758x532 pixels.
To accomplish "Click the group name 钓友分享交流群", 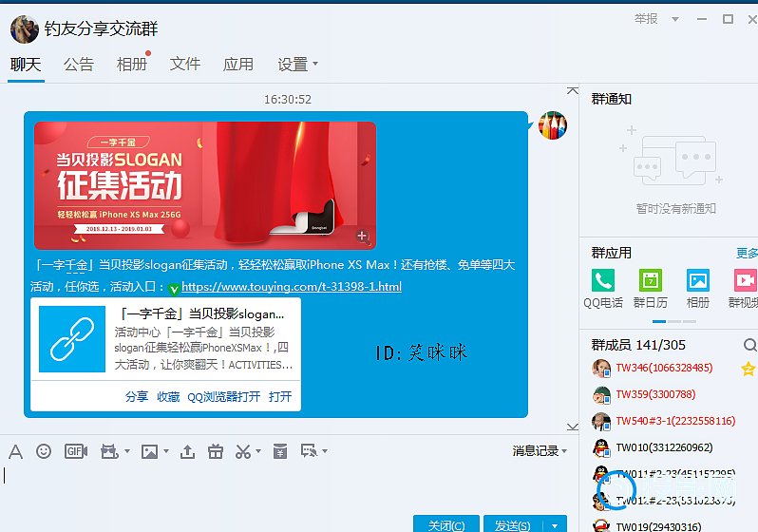I will coord(101,29).
